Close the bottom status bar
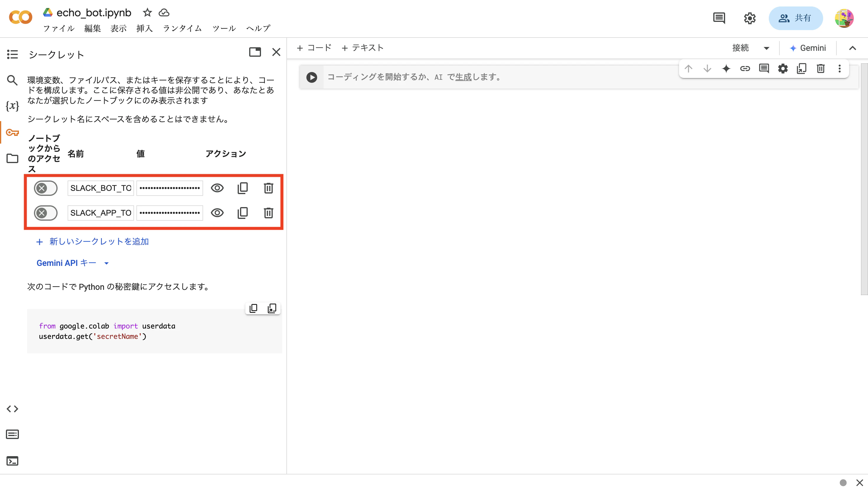Image resolution: width=868 pixels, height=491 pixels. click(x=859, y=482)
